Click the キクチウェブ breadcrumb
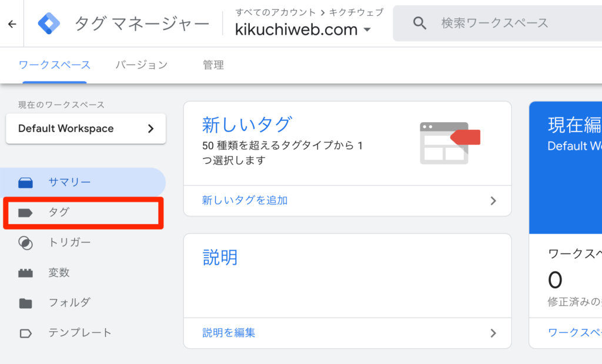This screenshot has height=364, width=602. click(356, 13)
